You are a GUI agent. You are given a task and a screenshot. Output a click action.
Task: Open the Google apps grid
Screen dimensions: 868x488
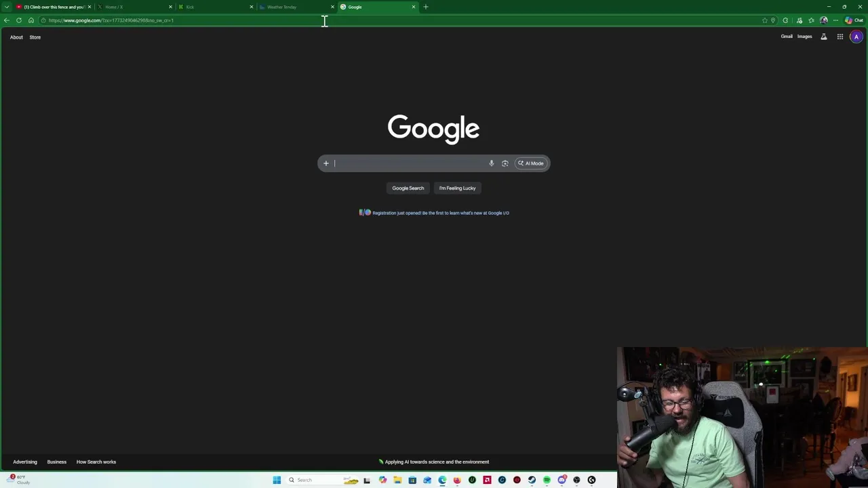(840, 37)
